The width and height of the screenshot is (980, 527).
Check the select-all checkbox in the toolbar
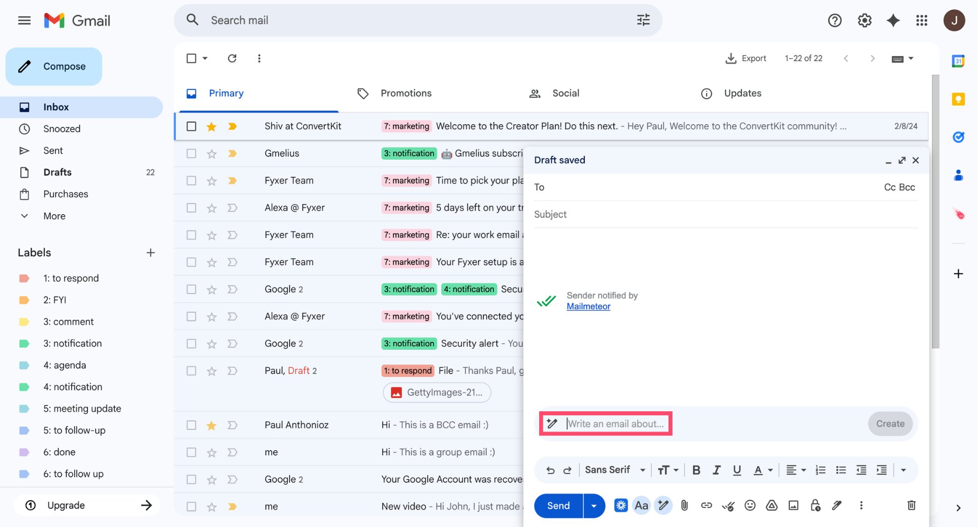[x=192, y=58]
